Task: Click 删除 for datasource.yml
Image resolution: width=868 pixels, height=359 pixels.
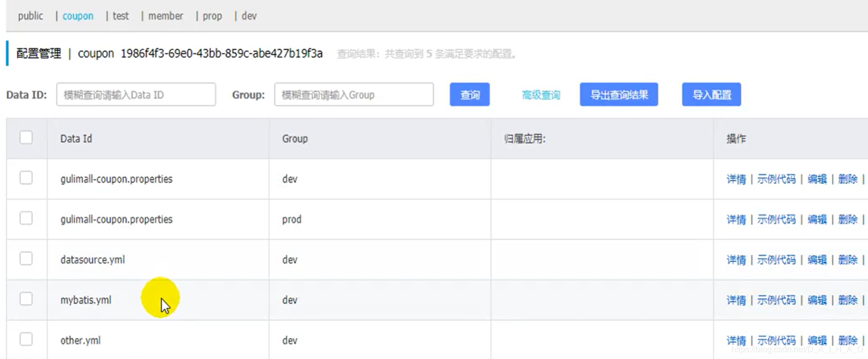Action: (848, 260)
